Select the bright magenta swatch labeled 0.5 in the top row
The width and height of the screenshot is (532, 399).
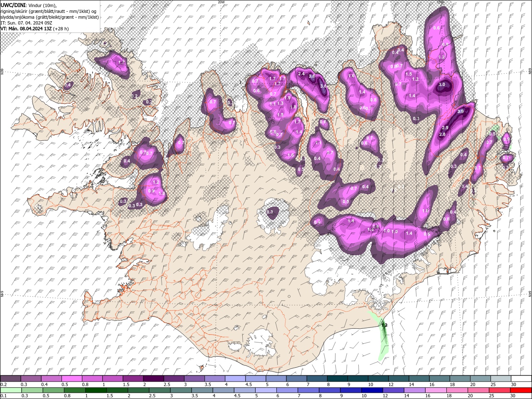pos(71,379)
